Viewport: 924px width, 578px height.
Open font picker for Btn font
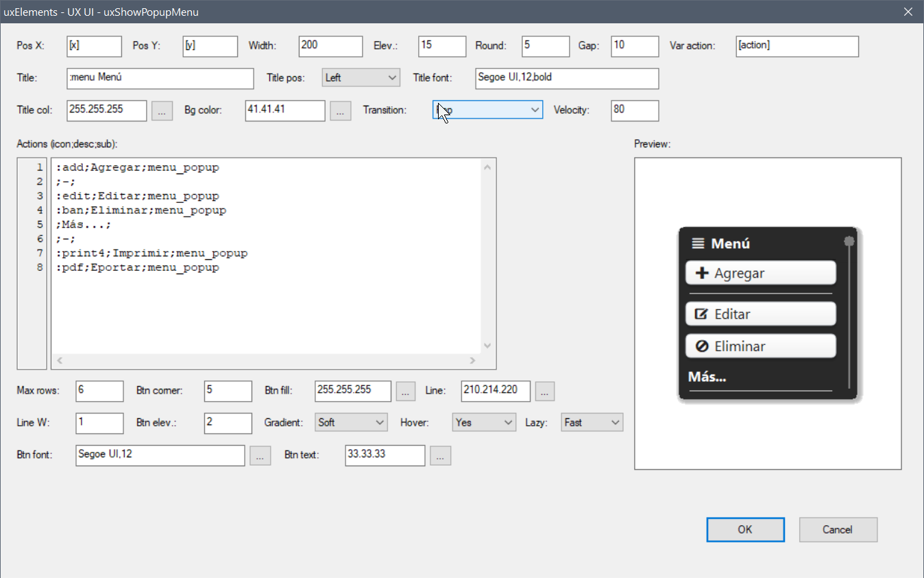pyautogui.click(x=260, y=455)
